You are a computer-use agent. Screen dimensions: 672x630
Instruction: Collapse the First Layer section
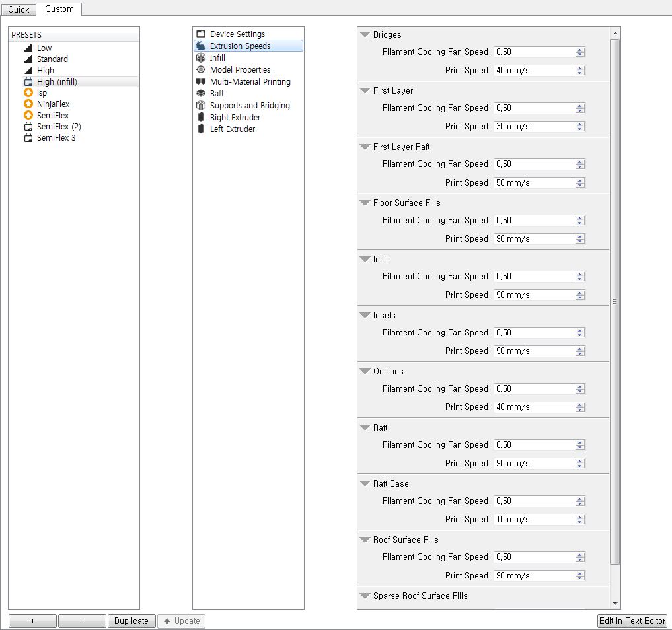[365, 90]
